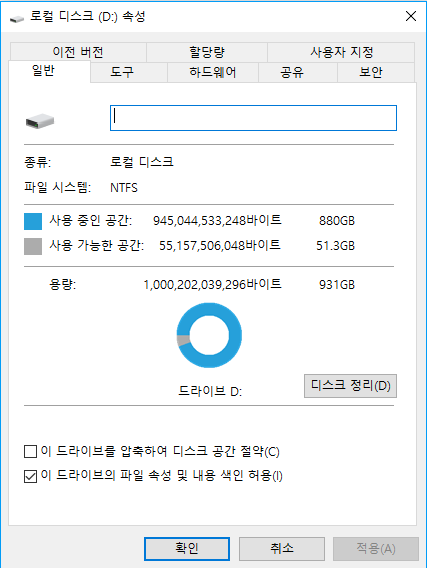Open the 사용자 지정 tab
Screen dimensions: 427x568
click(341, 52)
